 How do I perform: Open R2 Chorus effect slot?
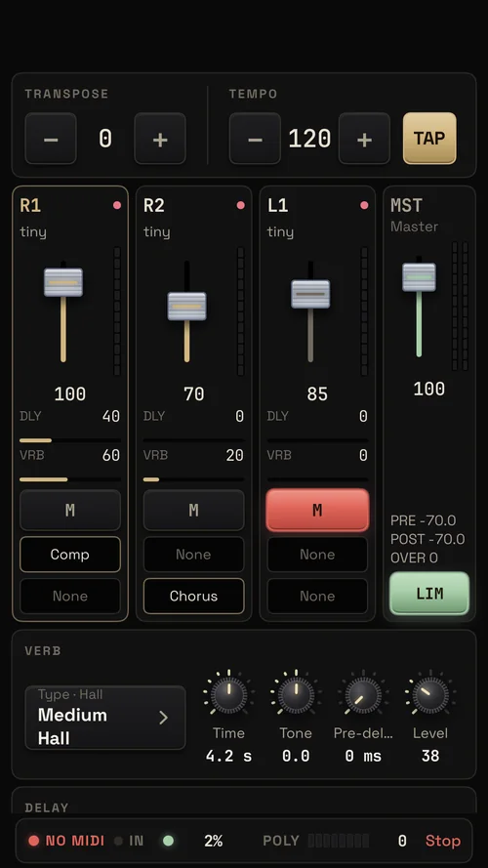(193, 597)
